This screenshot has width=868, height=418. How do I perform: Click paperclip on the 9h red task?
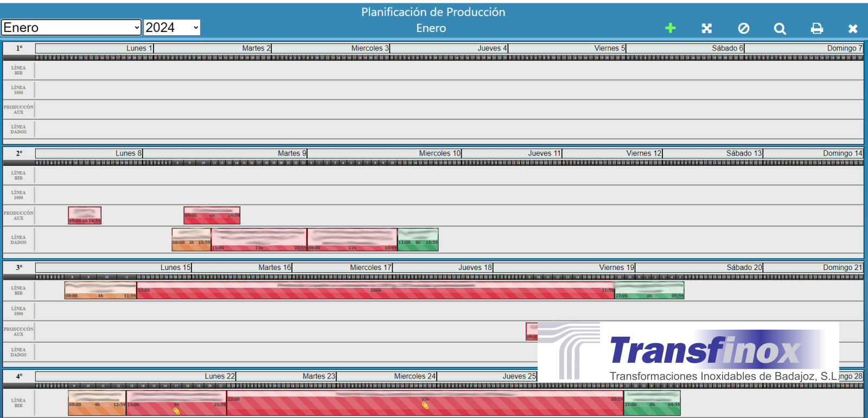[x=176, y=411]
